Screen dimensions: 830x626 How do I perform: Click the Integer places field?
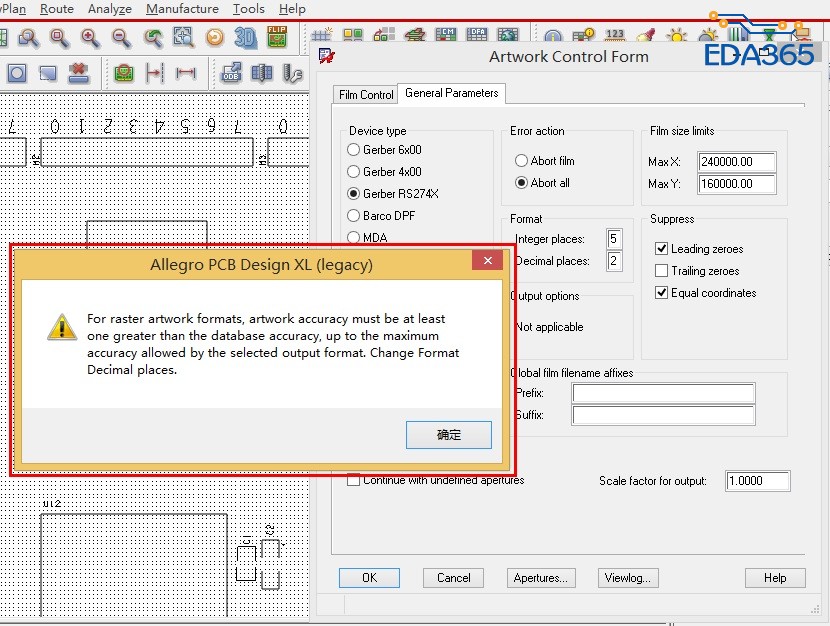pos(614,239)
